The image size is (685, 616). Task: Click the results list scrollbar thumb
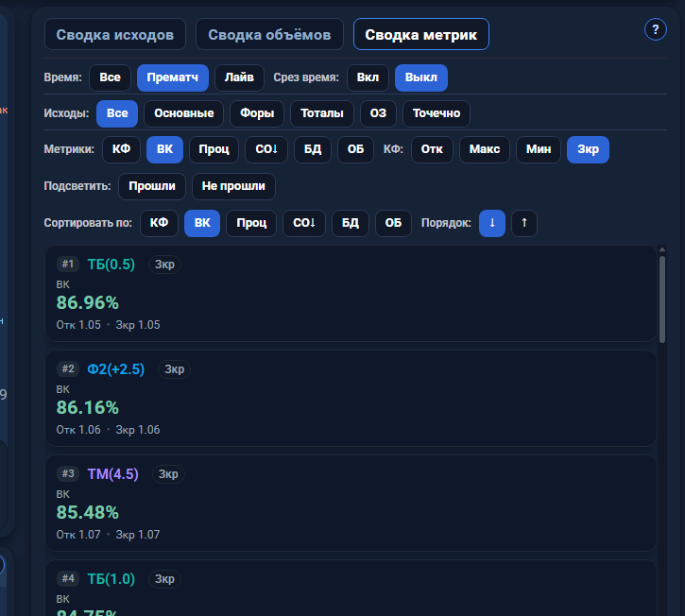tap(662, 299)
